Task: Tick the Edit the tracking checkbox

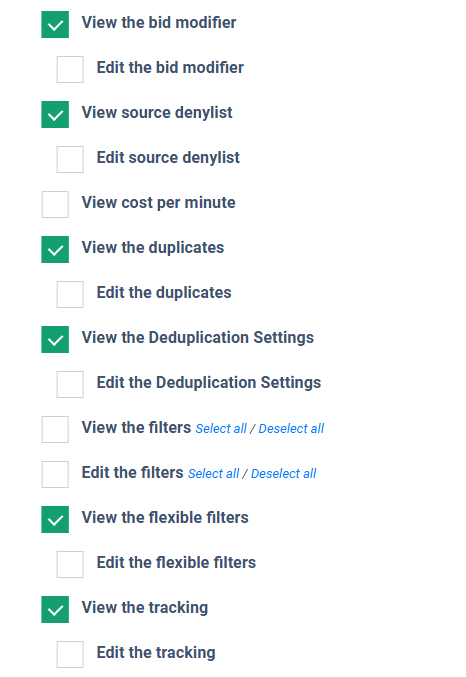Action: [70, 654]
